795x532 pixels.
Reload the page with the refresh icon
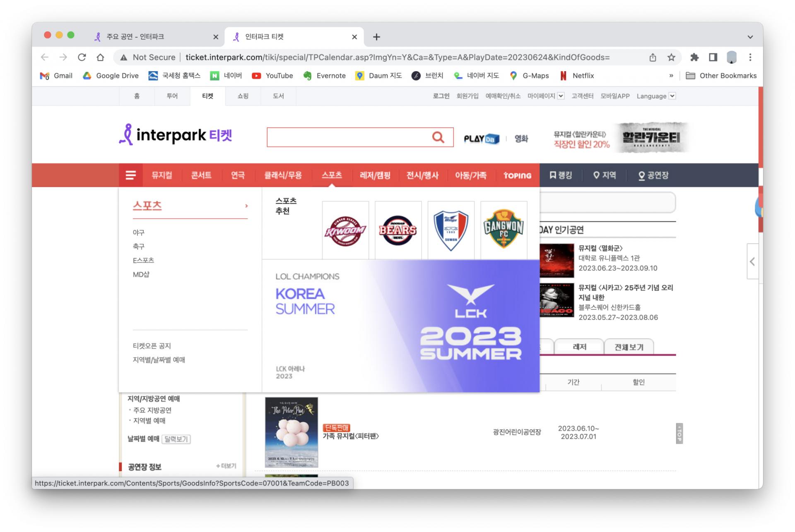82,58
